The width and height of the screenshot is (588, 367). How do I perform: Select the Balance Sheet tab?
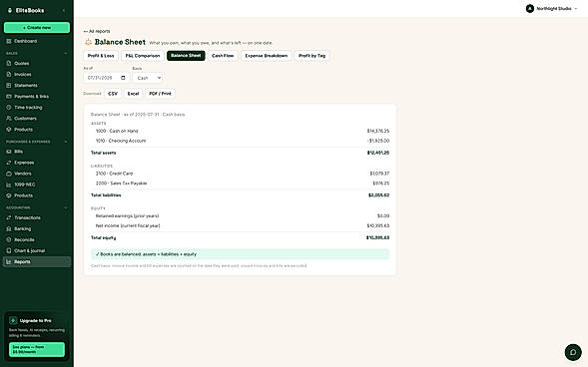click(x=186, y=56)
